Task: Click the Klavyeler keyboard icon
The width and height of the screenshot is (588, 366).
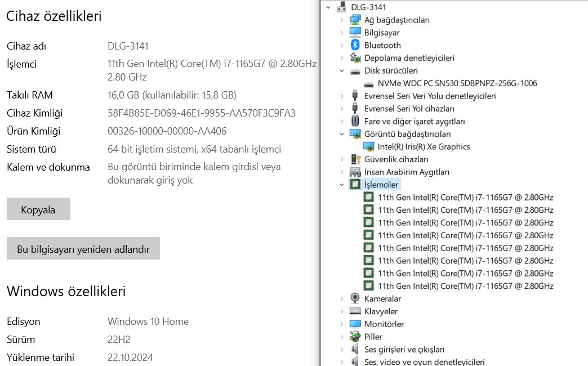Action: pyautogui.click(x=355, y=311)
